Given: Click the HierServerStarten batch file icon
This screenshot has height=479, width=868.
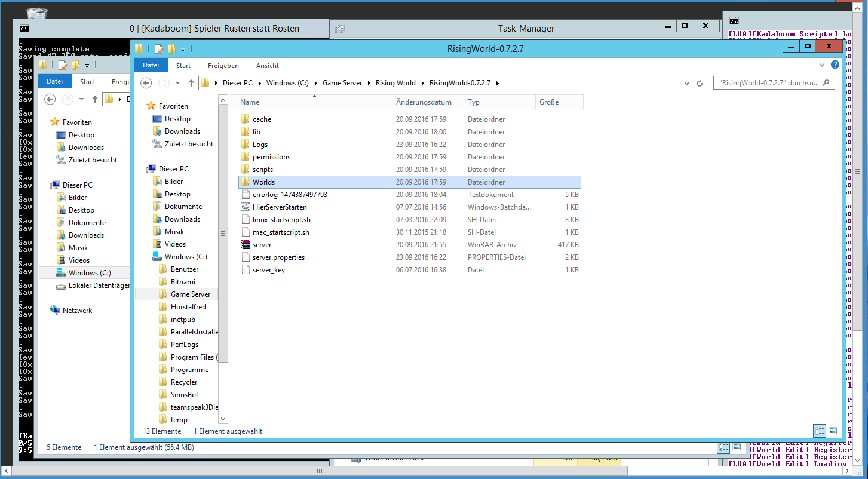Looking at the screenshot, I should coord(245,207).
